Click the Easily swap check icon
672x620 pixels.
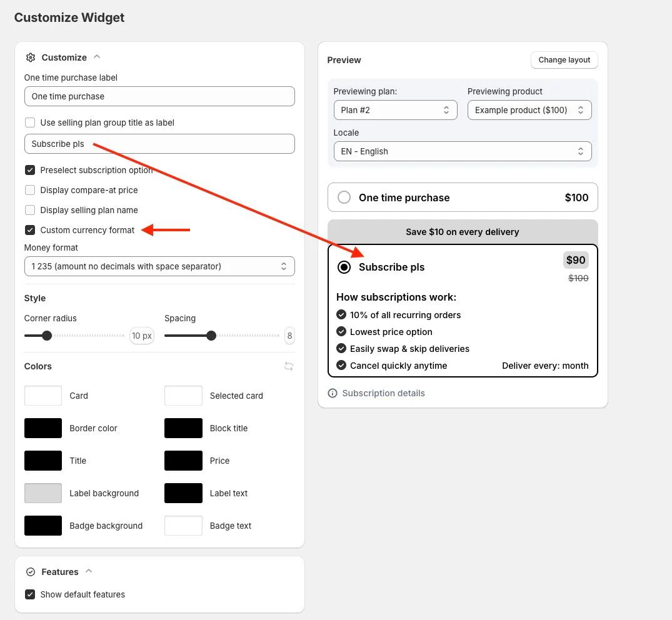coord(341,348)
